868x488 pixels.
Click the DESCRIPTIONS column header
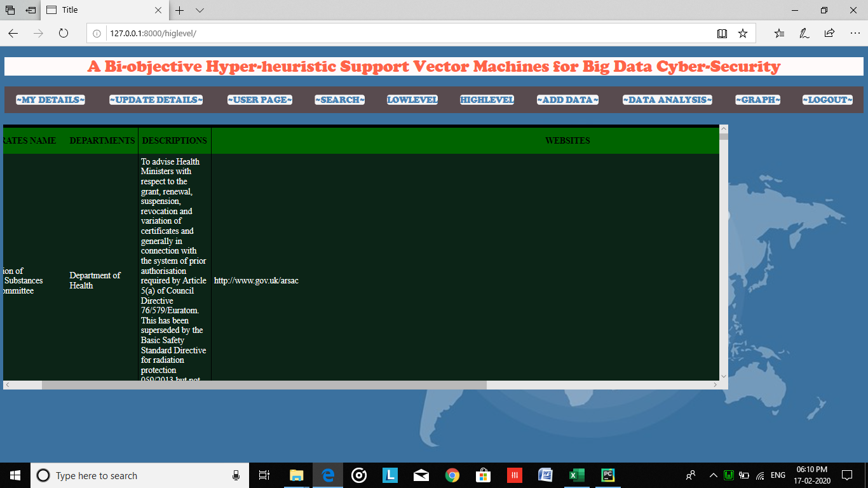pos(175,140)
